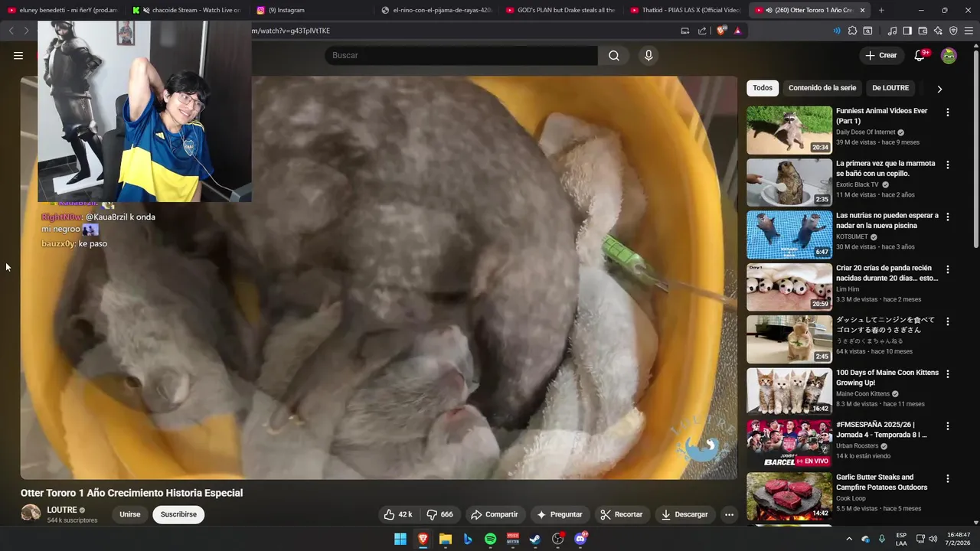Focus the Buscar search field
Image resolution: width=980 pixels, height=551 pixels.
click(461, 55)
